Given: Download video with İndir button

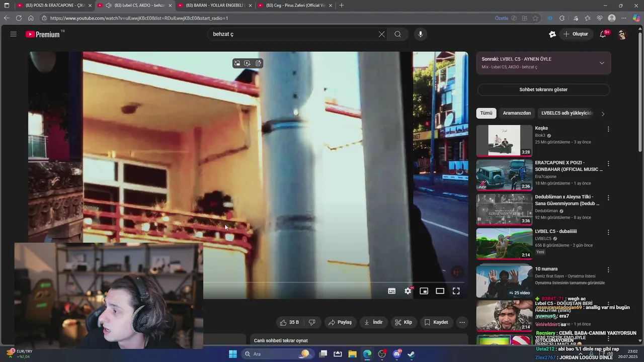Looking at the screenshot, I should 373,322.
